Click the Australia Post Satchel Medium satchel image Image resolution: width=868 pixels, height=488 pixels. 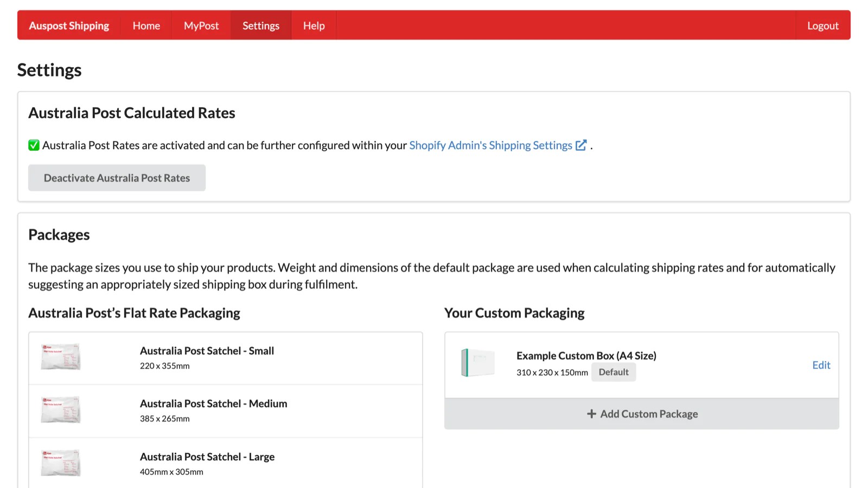pyautogui.click(x=60, y=409)
